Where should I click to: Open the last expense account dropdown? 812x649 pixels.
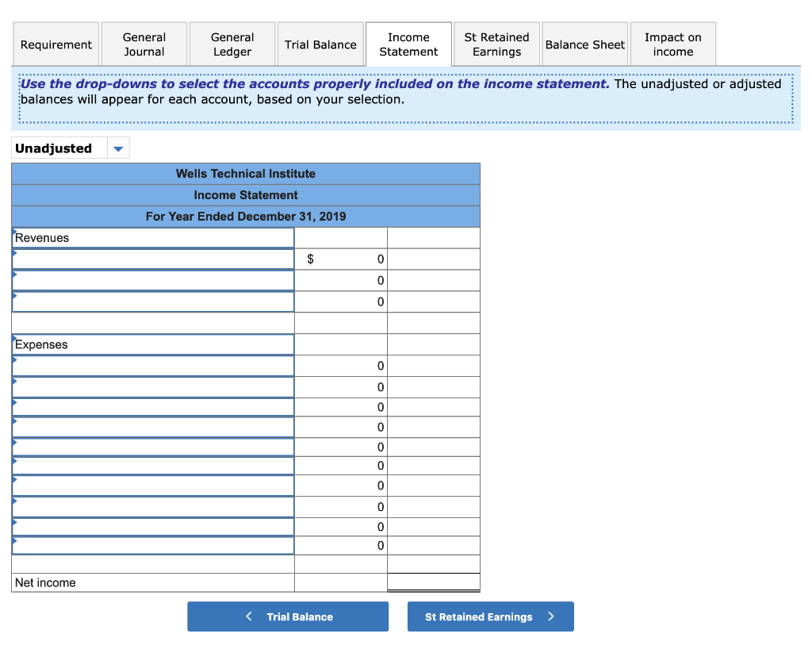pos(152,545)
